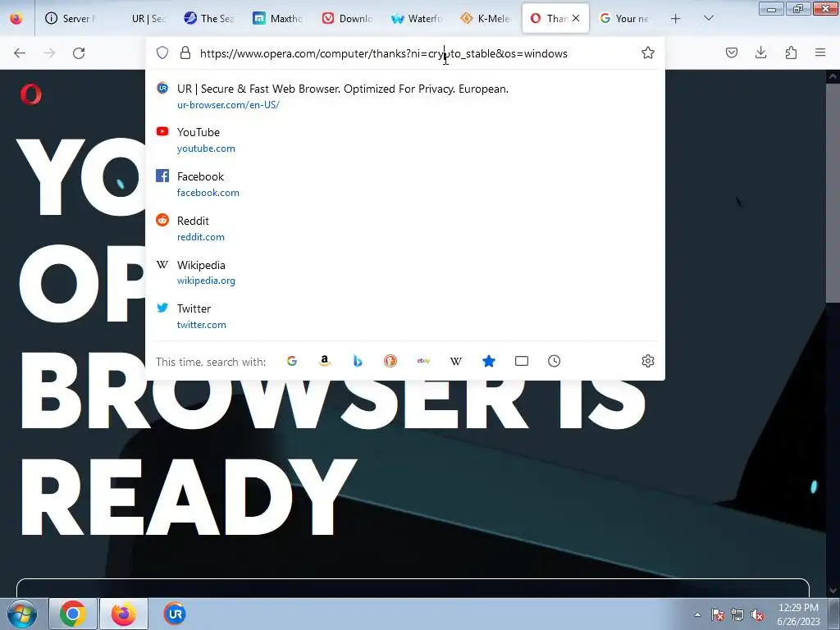Switch to the Waterfox tab
840x630 pixels.
(417, 19)
